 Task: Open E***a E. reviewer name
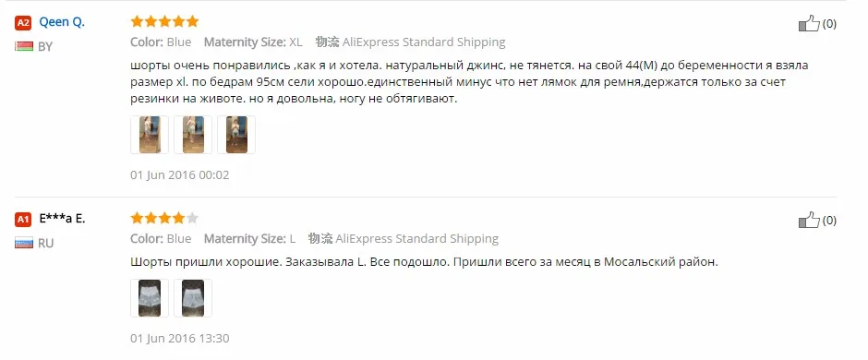tap(62, 219)
